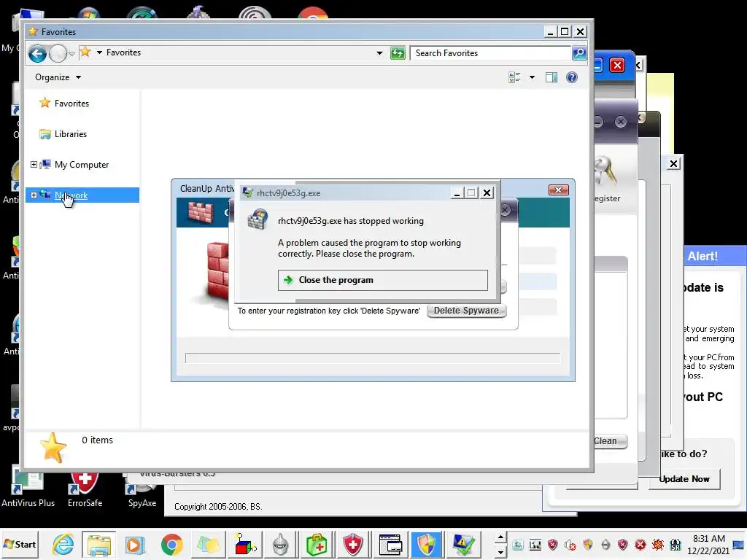Expand the address bar history dropdown
The width and height of the screenshot is (747, 560).
coord(379,52)
